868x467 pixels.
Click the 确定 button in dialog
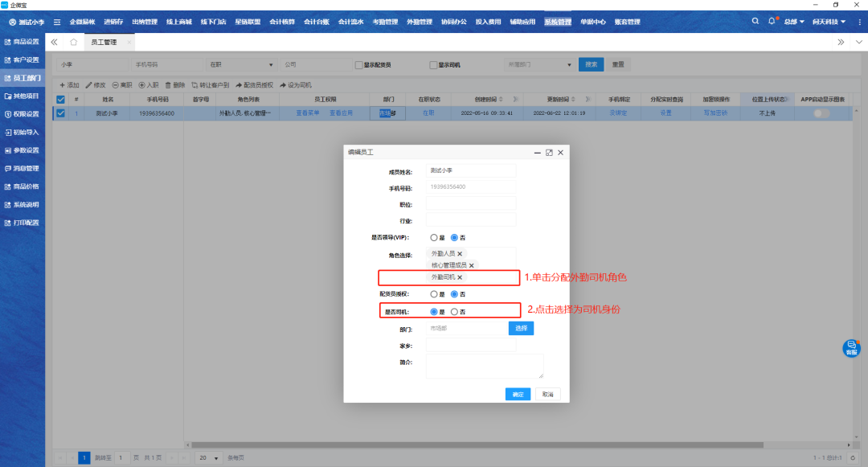[518, 394]
